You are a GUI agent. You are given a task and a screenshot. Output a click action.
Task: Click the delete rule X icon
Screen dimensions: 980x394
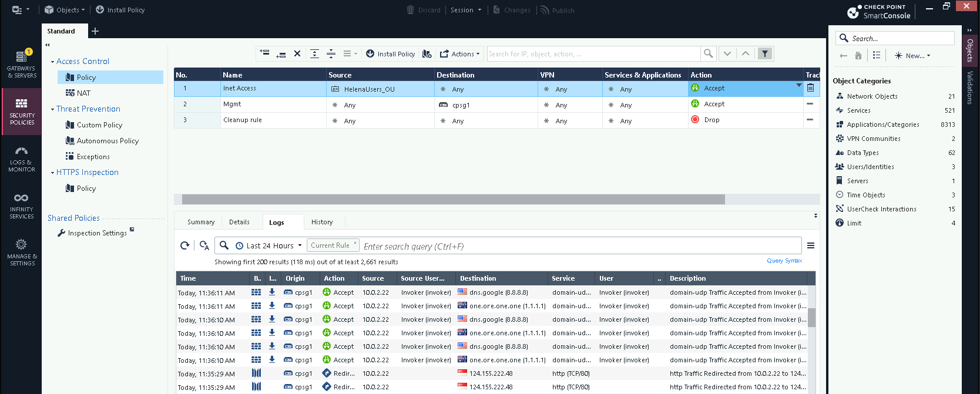297,54
